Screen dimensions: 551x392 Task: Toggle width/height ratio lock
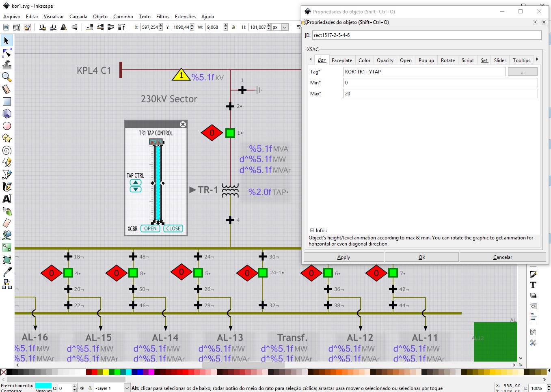pyautogui.click(x=233, y=27)
